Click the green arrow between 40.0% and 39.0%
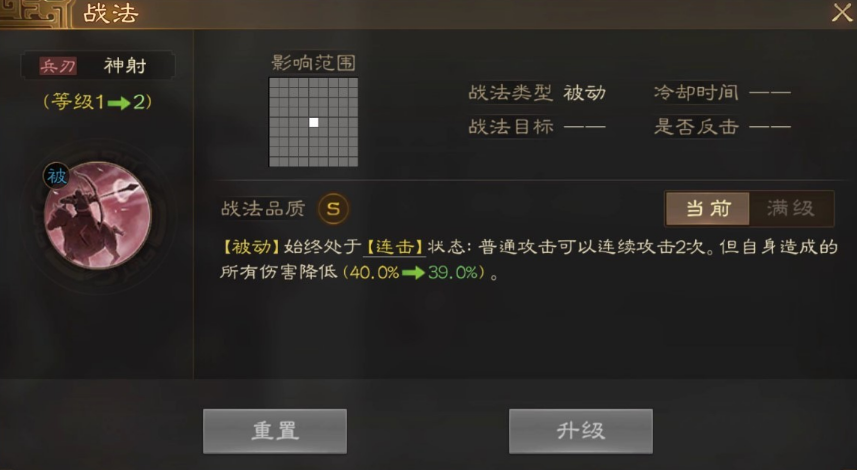Image resolution: width=857 pixels, height=470 pixels. [x=413, y=273]
